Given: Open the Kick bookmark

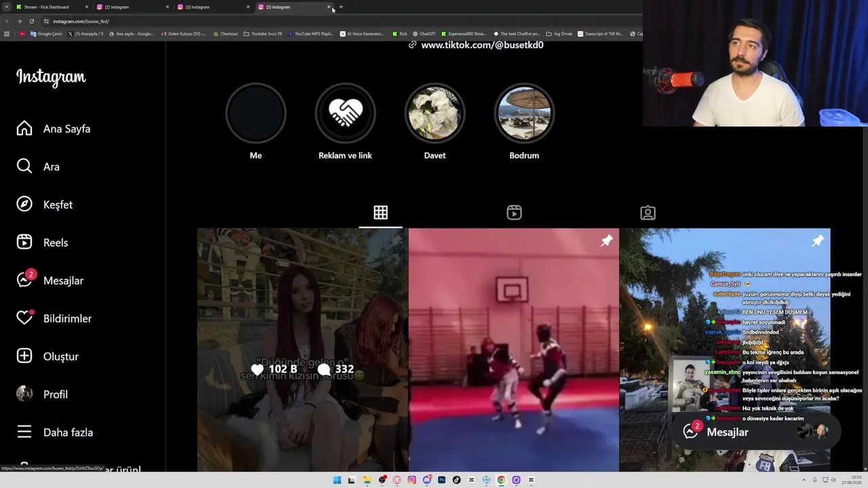Looking at the screenshot, I should (400, 34).
